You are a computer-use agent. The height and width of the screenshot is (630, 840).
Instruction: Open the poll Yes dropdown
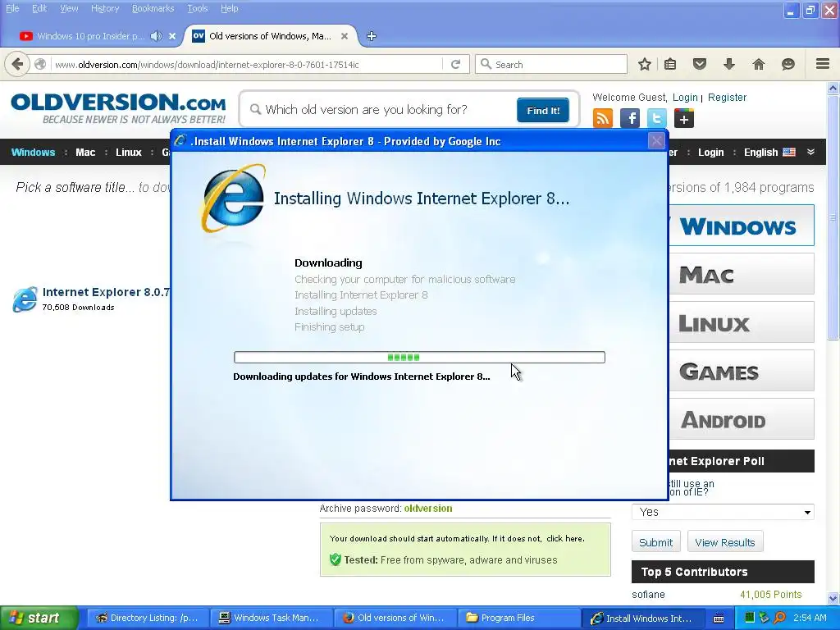point(723,512)
